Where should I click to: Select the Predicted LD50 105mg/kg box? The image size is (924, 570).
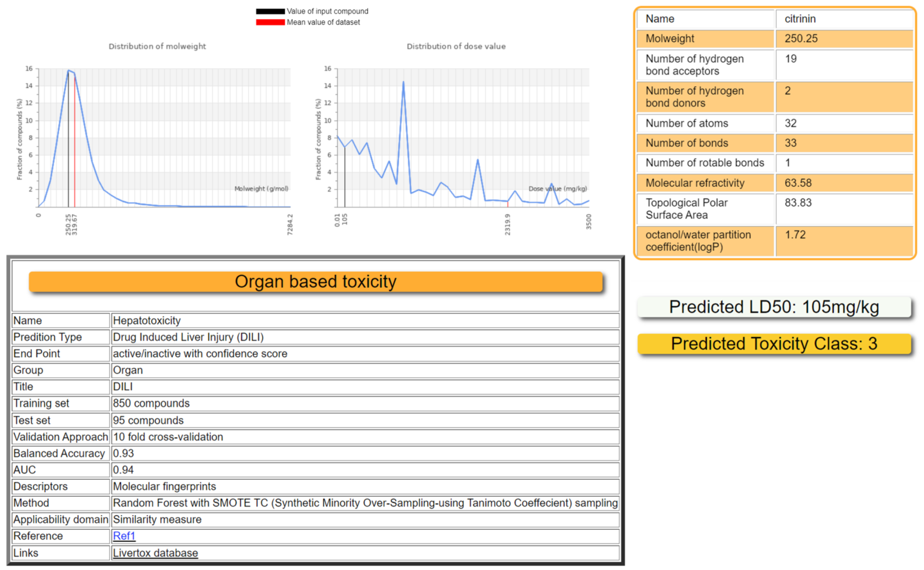click(x=774, y=307)
